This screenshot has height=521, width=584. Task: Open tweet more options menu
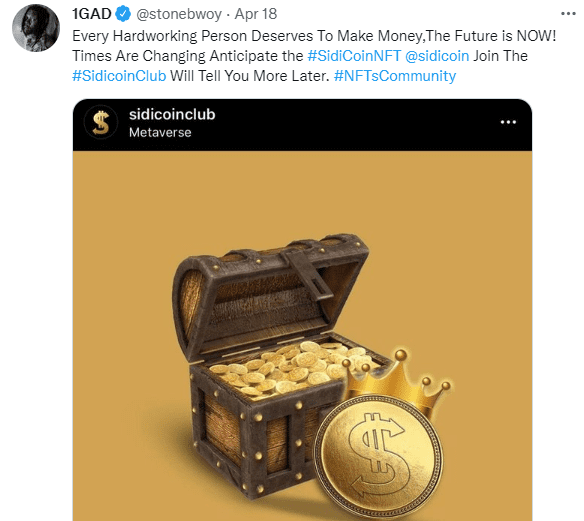click(x=568, y=14)
